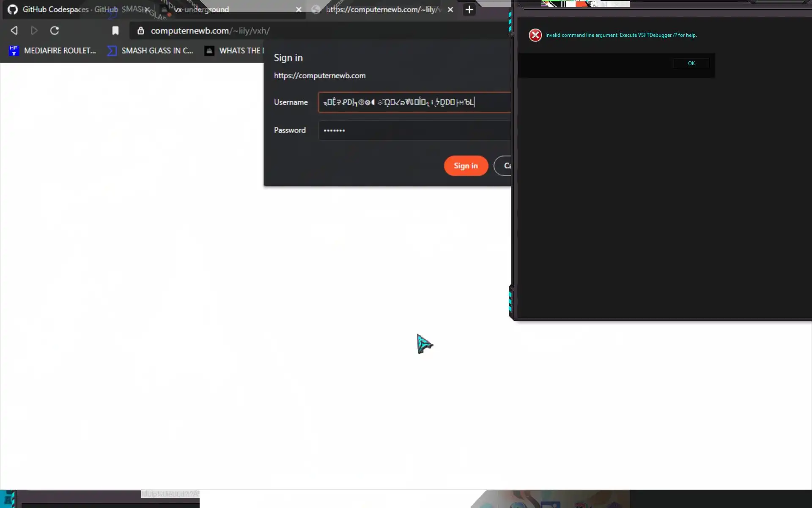Click the orange Sign in button
This screenshot has height=508, width=812.
[x=466, y=166]
